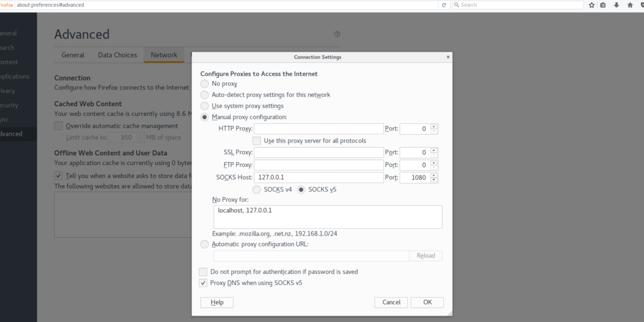
Task: Click the SOCKS Host field showing 127.0.0.1
Action: (x=319, y=178)
